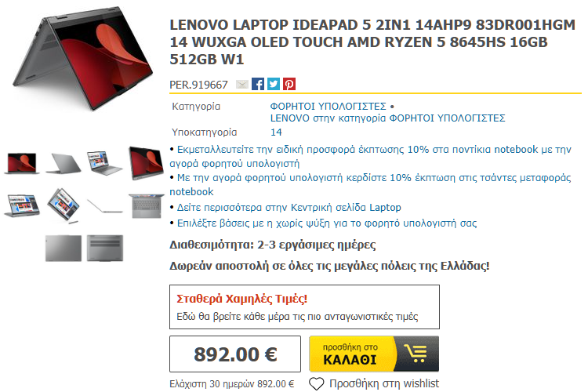The height and width of the screenshot is (392, 588).
Task: Open carrying bags 10% discount link
Action: coord(370,184)
